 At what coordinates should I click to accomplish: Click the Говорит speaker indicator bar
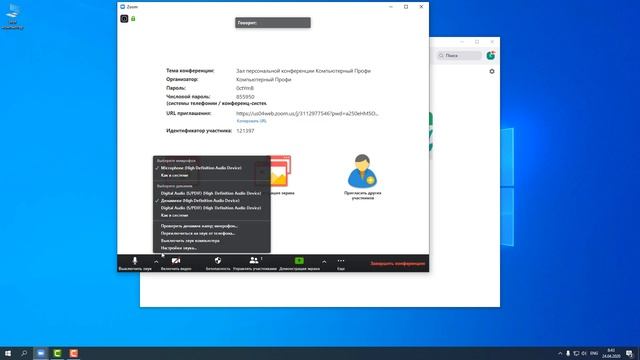273,23
